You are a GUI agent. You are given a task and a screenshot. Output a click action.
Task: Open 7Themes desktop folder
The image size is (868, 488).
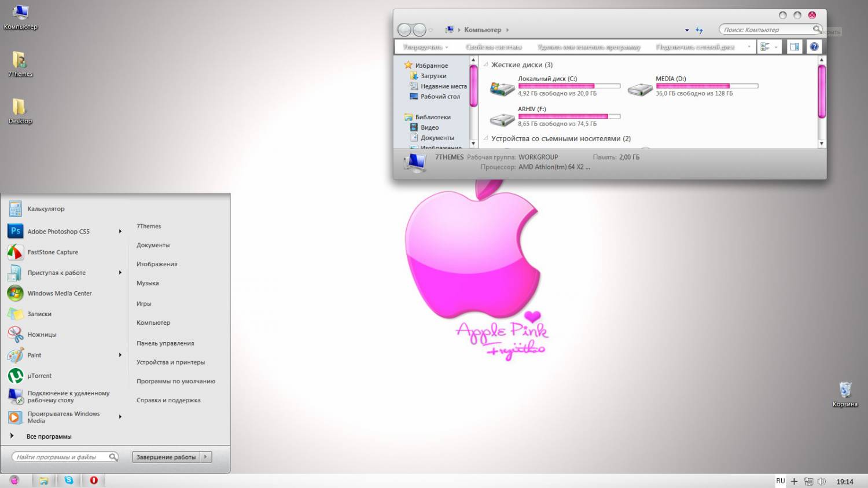pyautogui.click(x=20, y=64)
